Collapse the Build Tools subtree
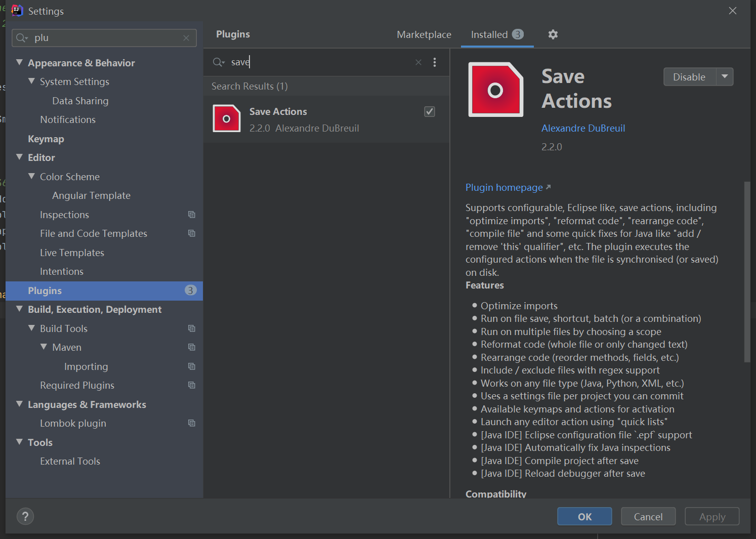The width and height of the screenshot is (756, 539). [x=32, y=328]
